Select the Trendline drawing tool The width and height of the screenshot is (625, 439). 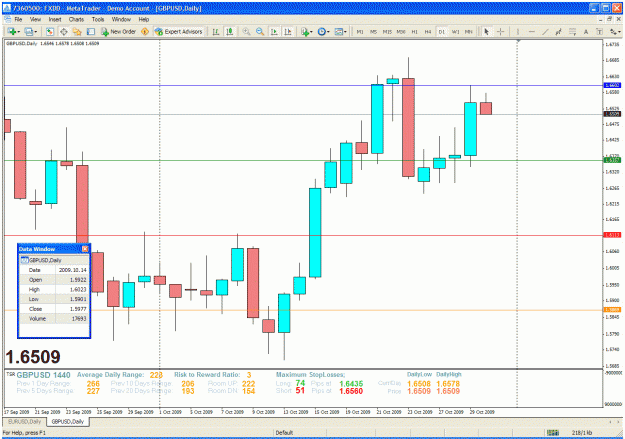click(545, 31)
